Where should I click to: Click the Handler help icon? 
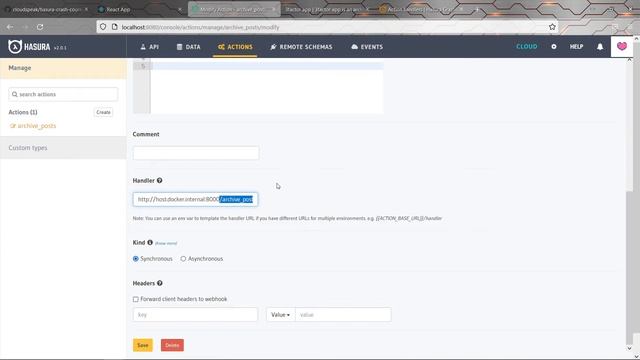tap(160, 180)
